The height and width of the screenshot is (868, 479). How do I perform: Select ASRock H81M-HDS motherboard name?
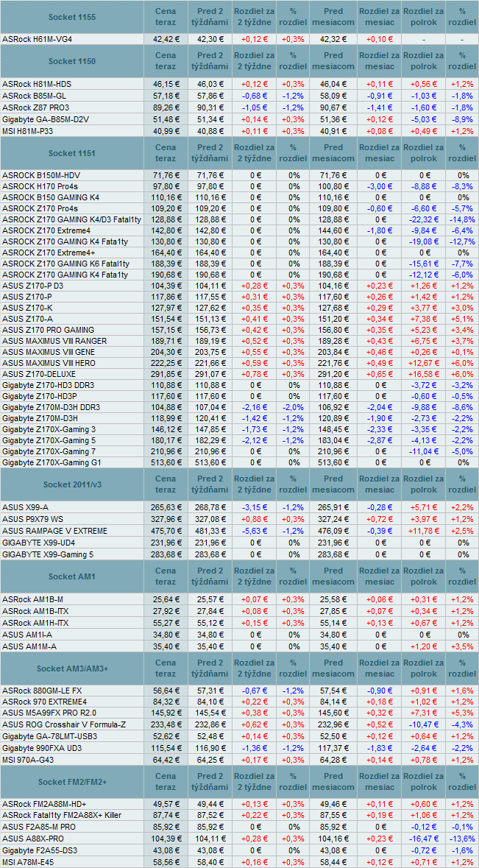[37, 84]
